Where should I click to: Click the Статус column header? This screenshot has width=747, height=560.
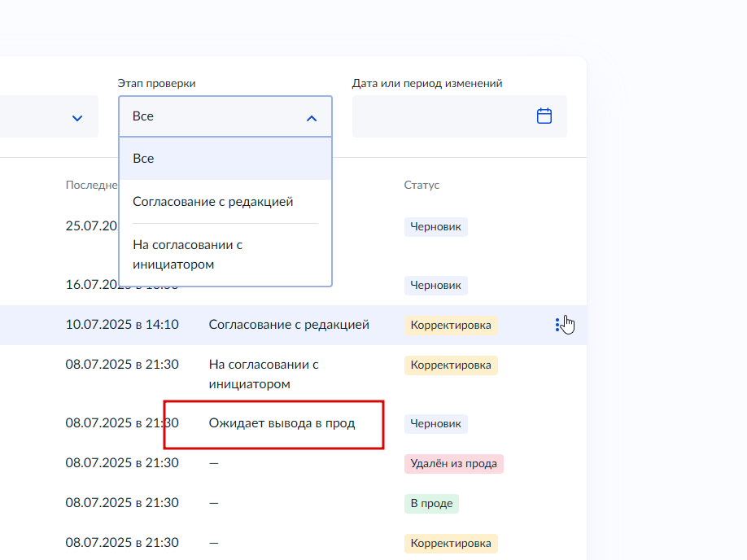422,185
